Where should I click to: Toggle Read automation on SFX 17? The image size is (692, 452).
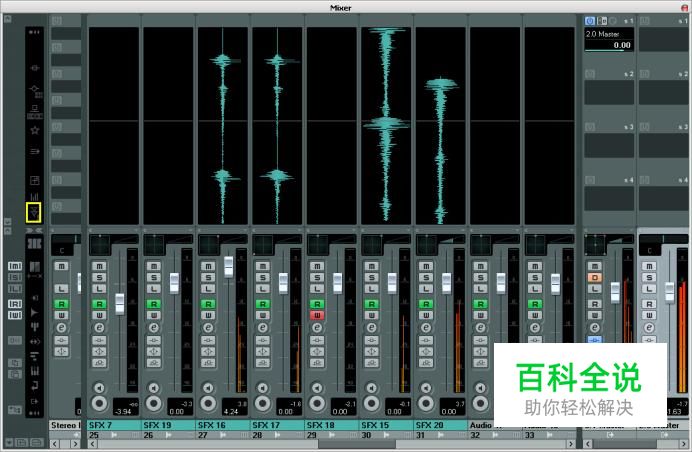[x=263, y=304]
